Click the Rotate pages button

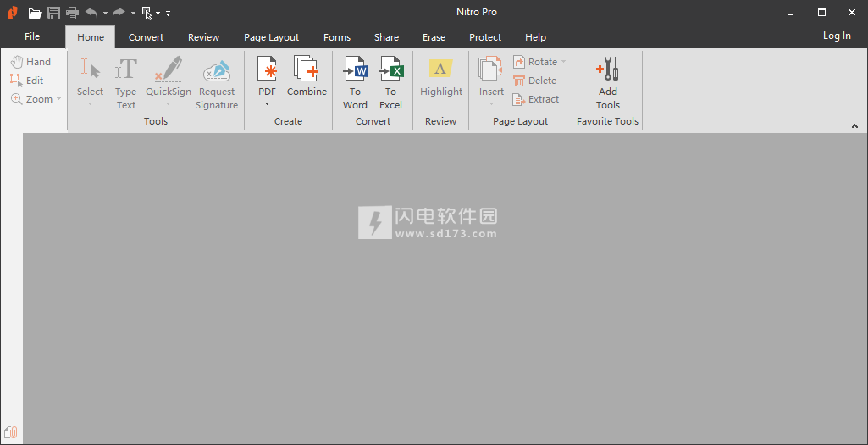[x=534, y=62]
